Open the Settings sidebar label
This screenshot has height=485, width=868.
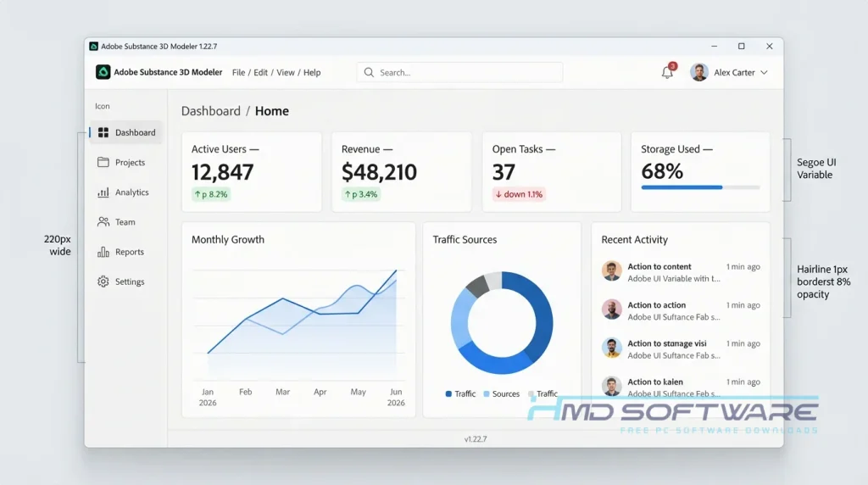point(130,282)
